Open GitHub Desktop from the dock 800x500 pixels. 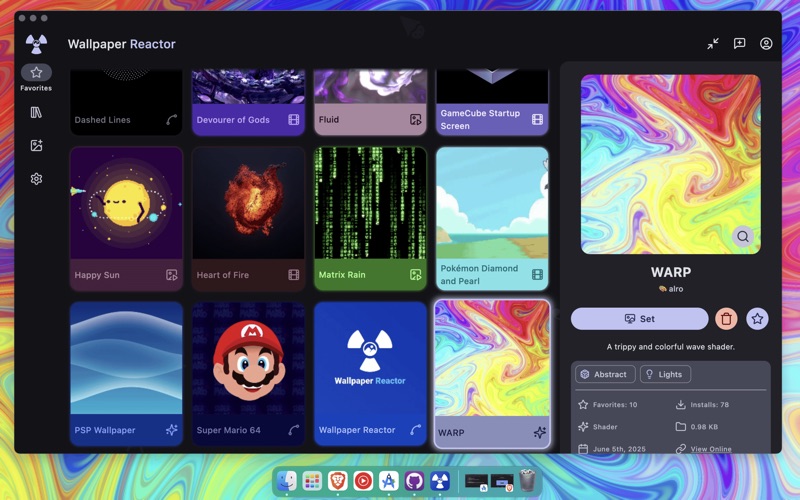[414, 481]
